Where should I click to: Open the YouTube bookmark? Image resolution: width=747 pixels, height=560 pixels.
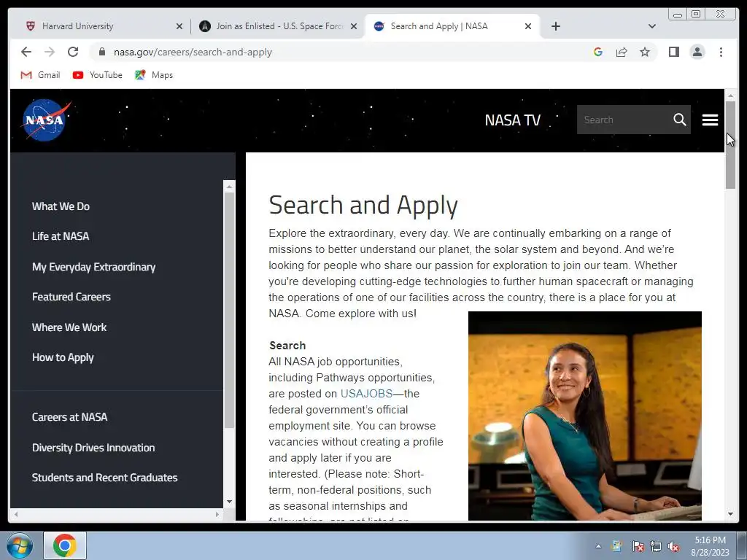[97, 75]
